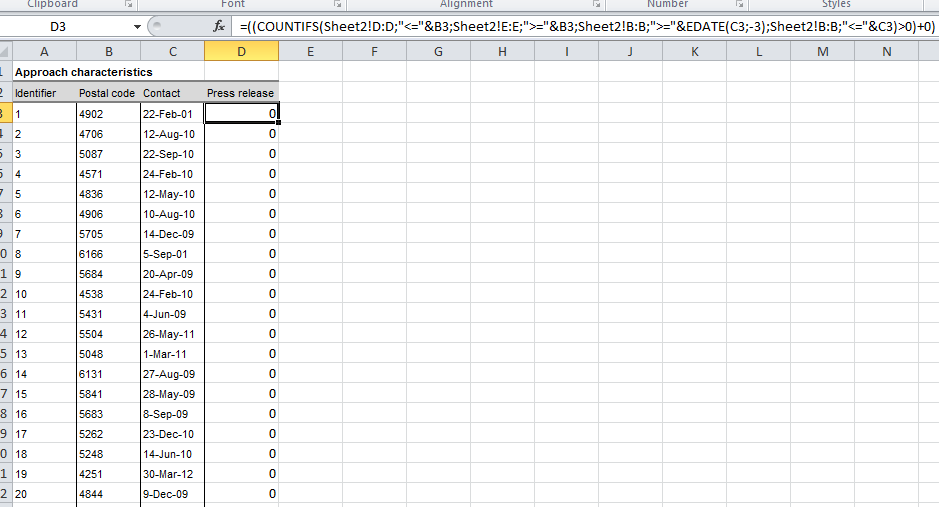Select column J header
Screen dimensions: 939x507
tap(631, 51)
